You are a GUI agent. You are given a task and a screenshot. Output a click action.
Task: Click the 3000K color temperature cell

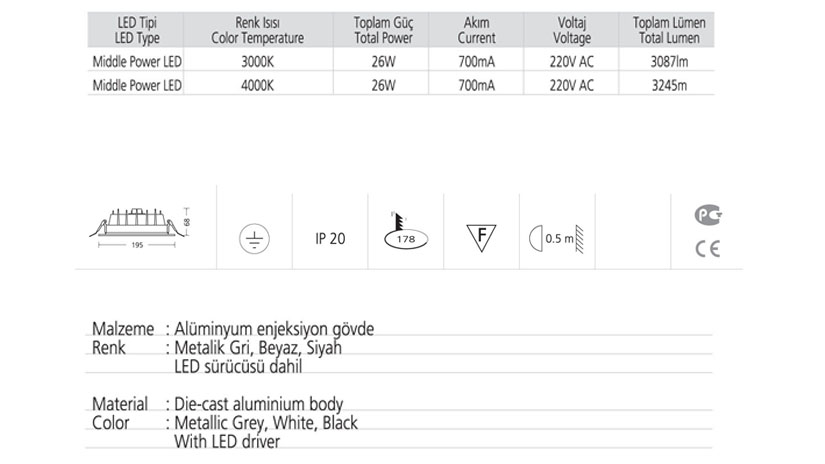(x=257, y=62)
